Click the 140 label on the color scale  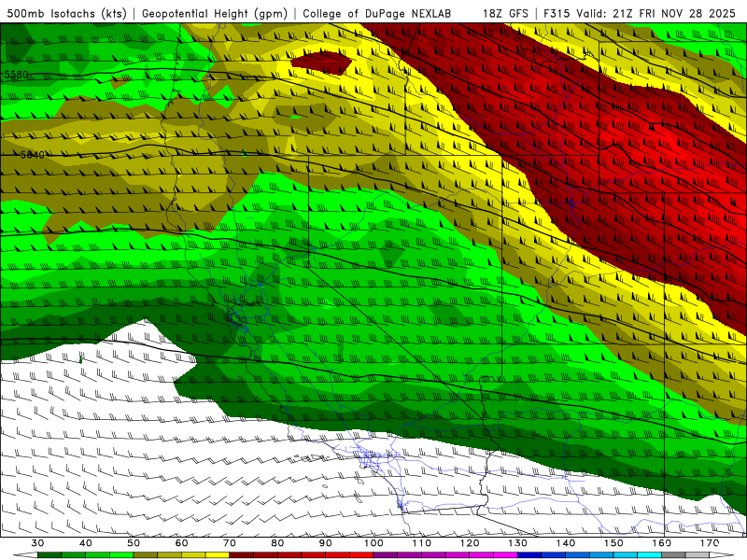pyautogui.click(x=566, y=543)
